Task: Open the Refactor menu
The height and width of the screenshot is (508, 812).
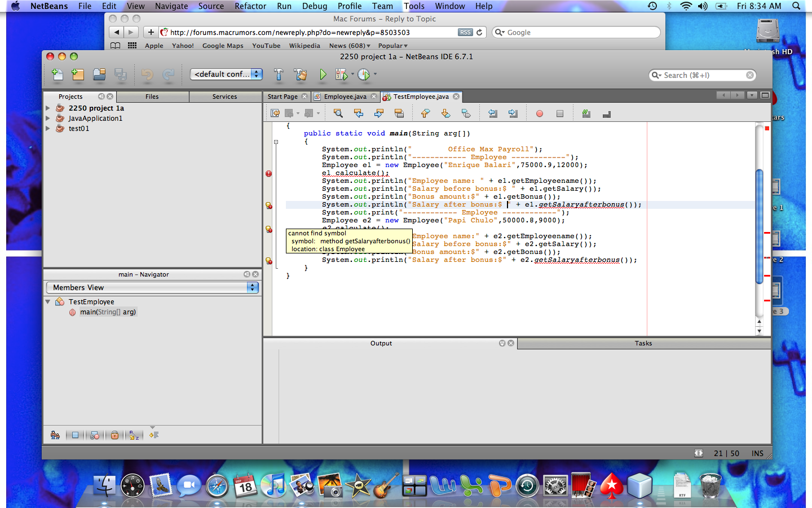Action: 250,6
